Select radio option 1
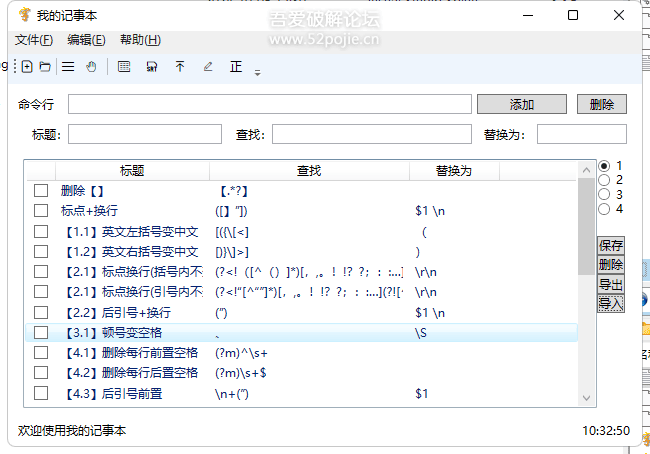 click(604, 166)
